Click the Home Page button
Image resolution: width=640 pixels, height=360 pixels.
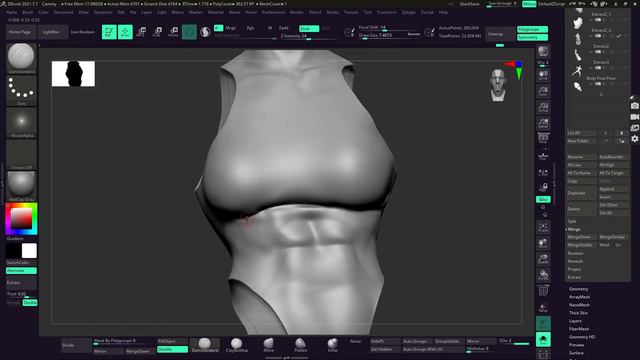point(20,32)
